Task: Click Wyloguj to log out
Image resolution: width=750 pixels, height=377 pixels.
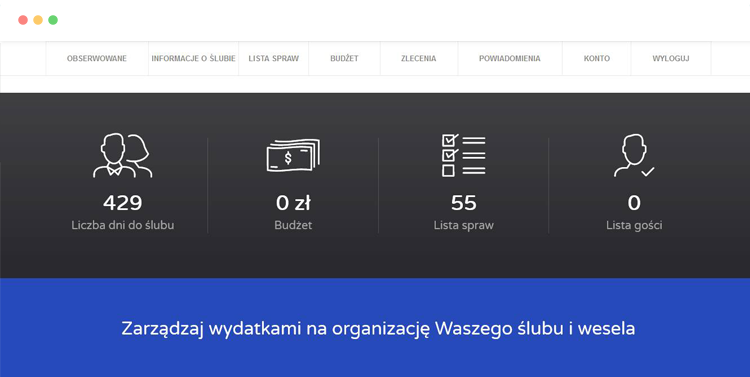Action: [671, 58]
